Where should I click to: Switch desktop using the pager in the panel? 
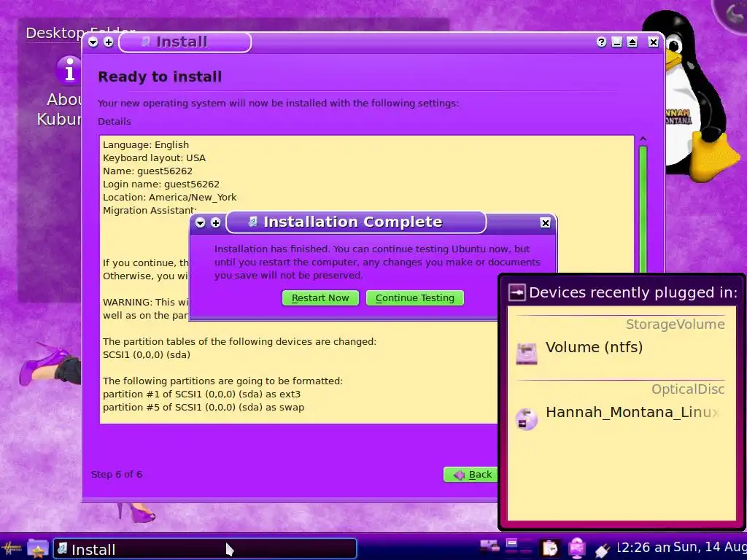(x=519, y=548)
